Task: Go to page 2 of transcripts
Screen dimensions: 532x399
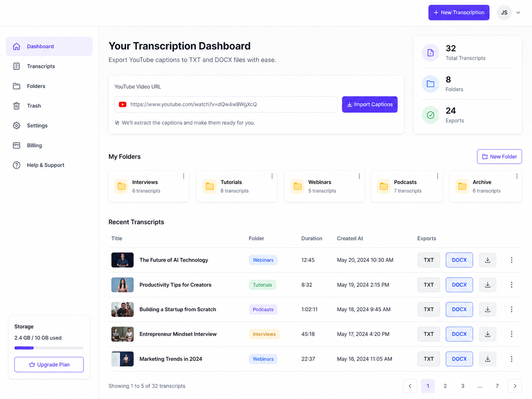Action: click(x=445, y=386)
